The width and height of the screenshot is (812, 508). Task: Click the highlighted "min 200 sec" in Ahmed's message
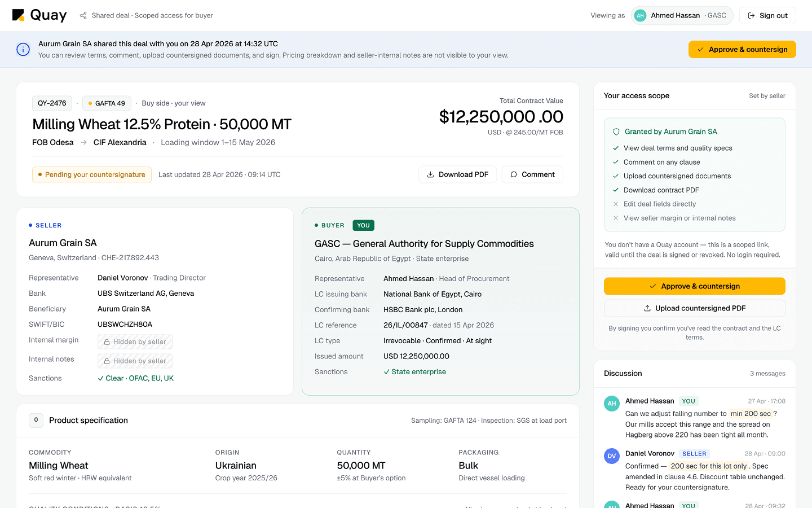pyautogui.click(x=751, y=414)
